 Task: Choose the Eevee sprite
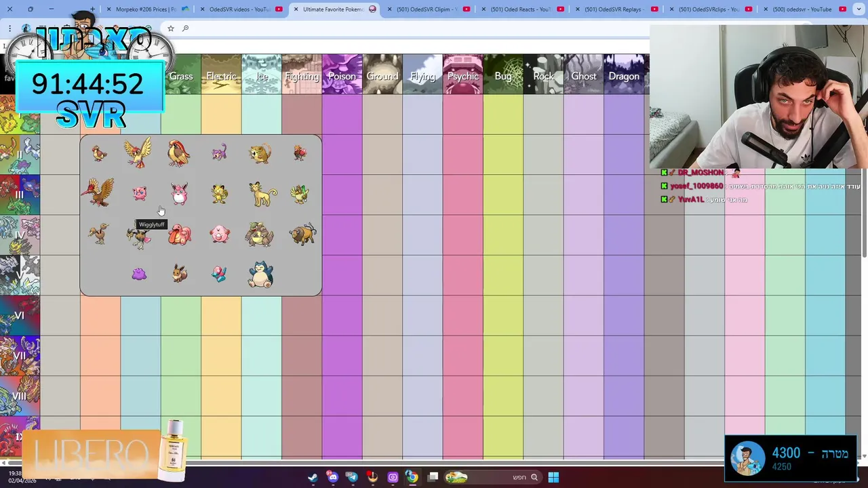(179, 274)
